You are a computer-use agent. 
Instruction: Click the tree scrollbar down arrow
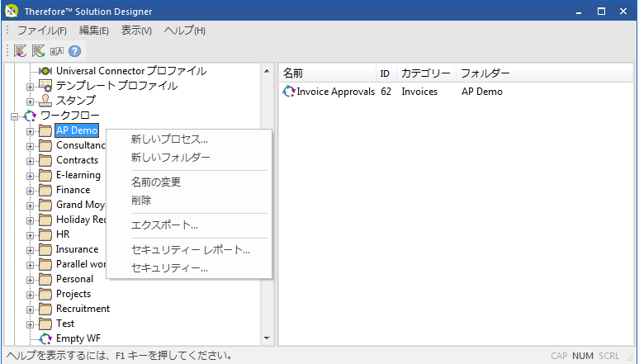(x=267, y=338)
